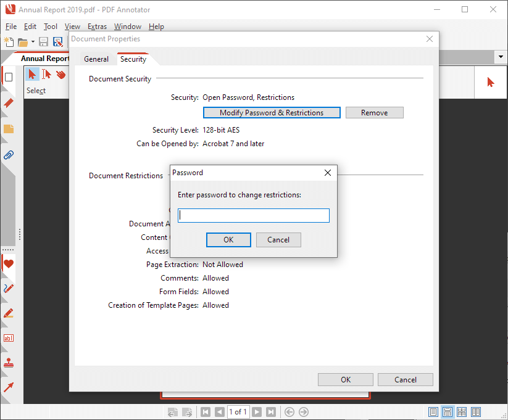
Task: Toggle continuous page scrolling layout
Action: coord(448,412)
